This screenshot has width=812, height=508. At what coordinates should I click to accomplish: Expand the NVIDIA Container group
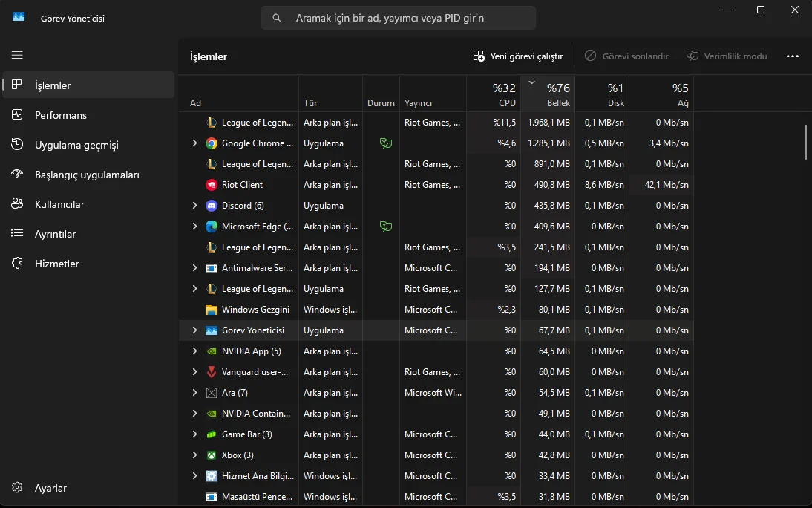coord(194,413)
